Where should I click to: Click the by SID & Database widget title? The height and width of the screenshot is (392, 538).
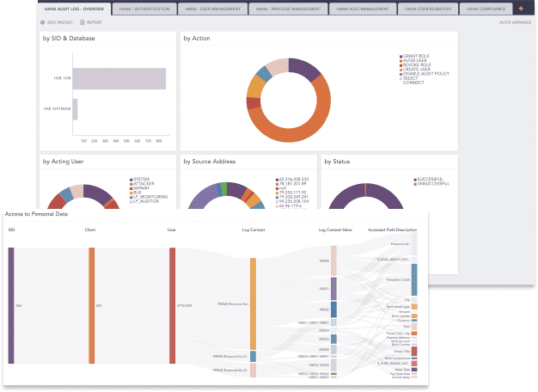(69, 39)
